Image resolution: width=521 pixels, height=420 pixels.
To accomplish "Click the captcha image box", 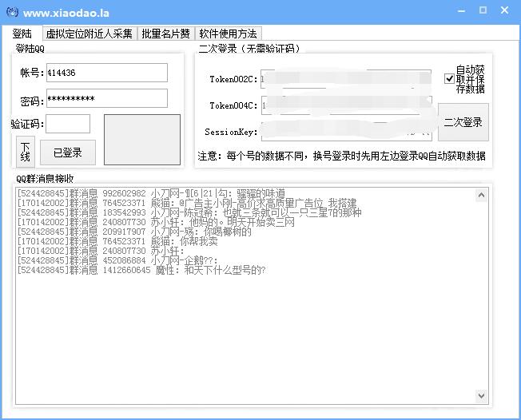I will (142, 140).
